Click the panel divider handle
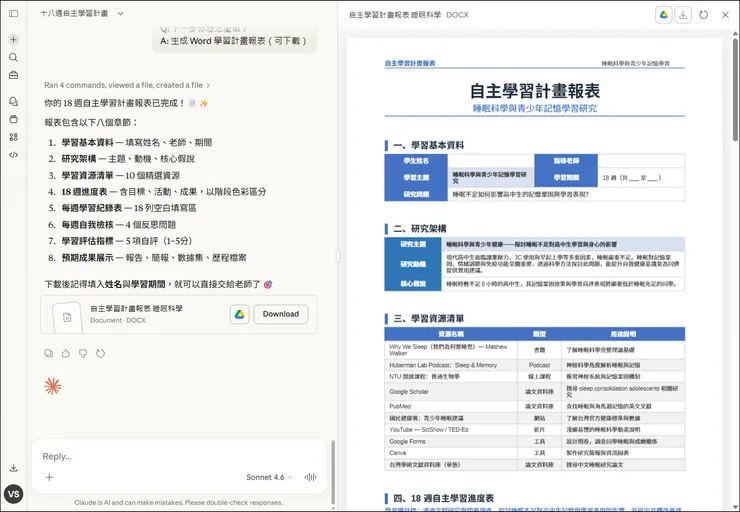This screenshot has width=740, height=512. point(338,256)
